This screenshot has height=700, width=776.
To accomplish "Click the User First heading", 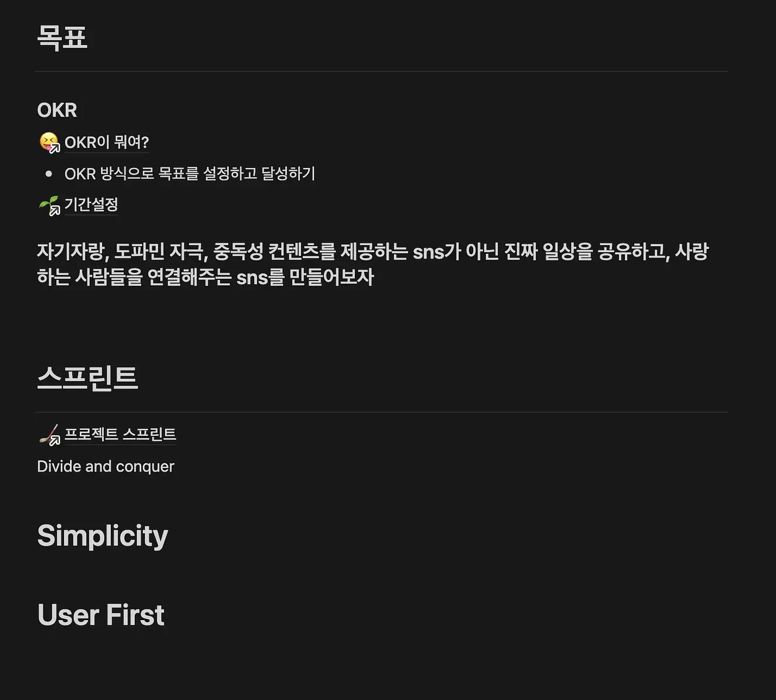I will coord(101,615).
